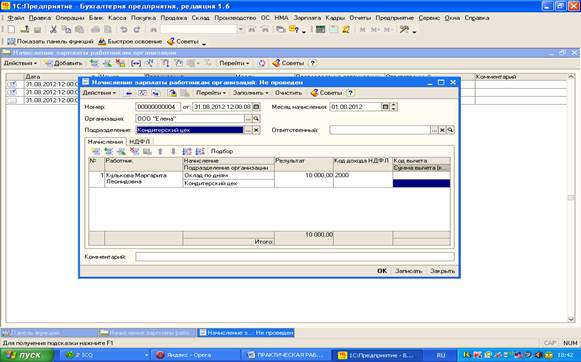The height and width of the screenshot is (362, 581).
Task: Select the 2000 income code cell
Action: (x=363, y=179)
